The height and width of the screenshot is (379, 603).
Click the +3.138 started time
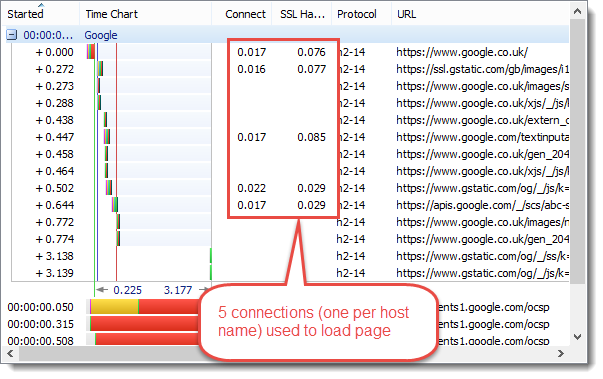[54, 256]
